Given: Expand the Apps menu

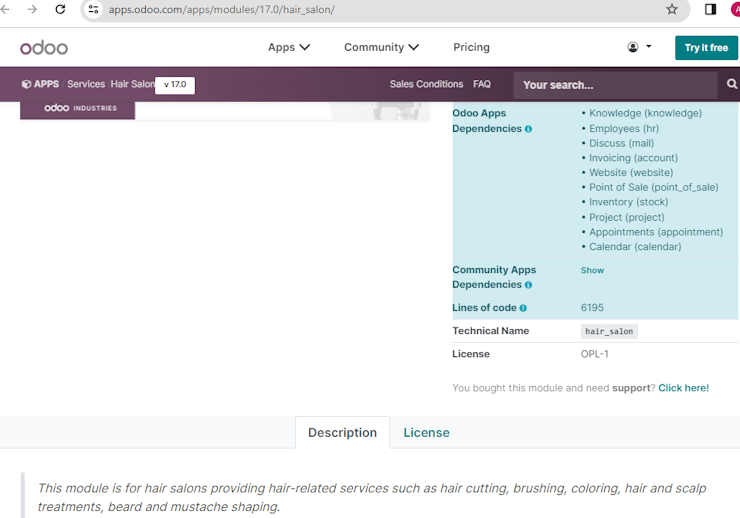Looking at the screenshot, I should pos(289,47).
